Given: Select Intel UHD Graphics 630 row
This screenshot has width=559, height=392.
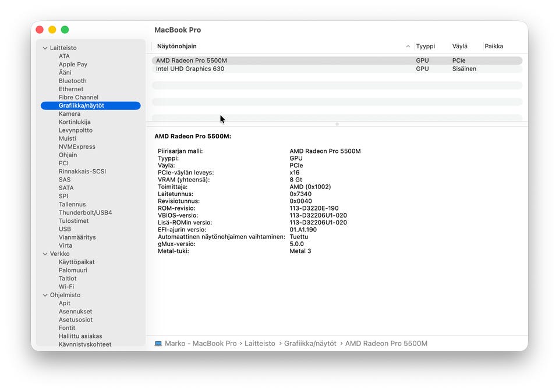Looking at the screenshot, I should pyautogui.click(x=337, y=69).
